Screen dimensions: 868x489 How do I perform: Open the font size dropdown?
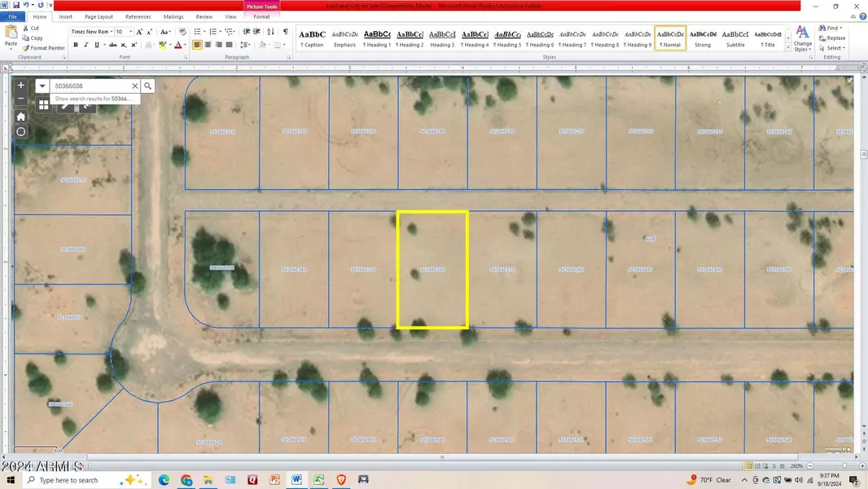[x=131, y=32]
